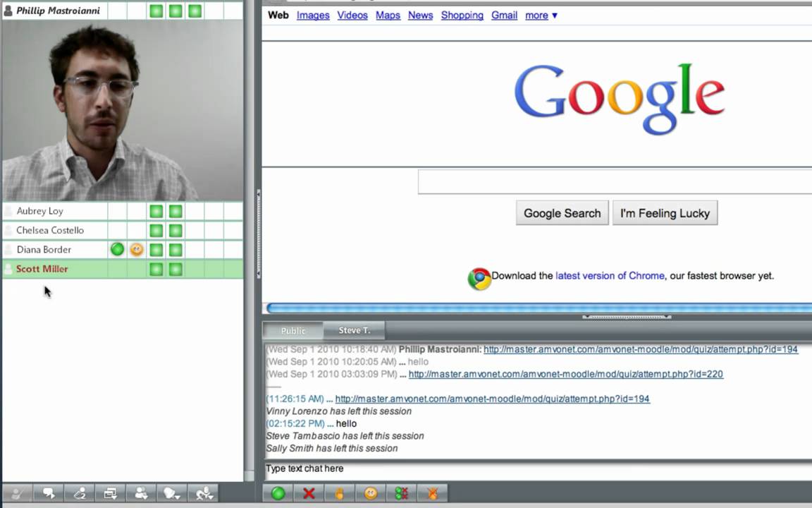Select participant Scott Miller
This screenshot has height=508, width=812.
[42, 269]
